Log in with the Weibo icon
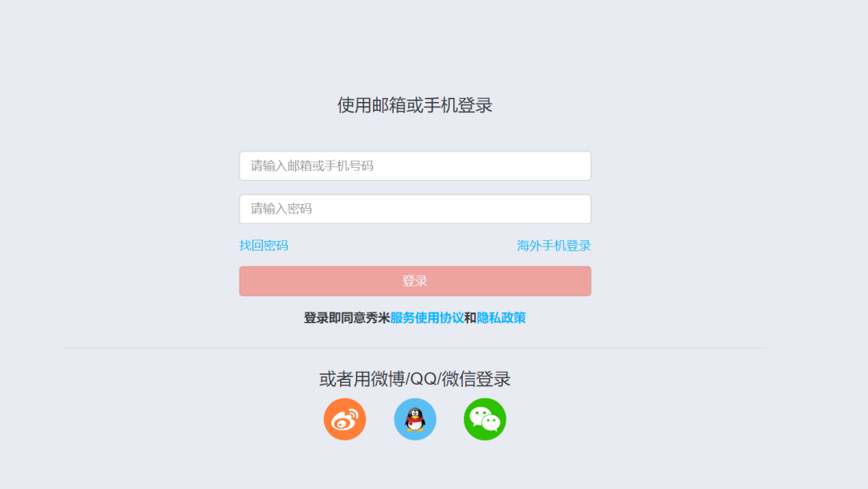868x489 pixels. pos(344,419)
